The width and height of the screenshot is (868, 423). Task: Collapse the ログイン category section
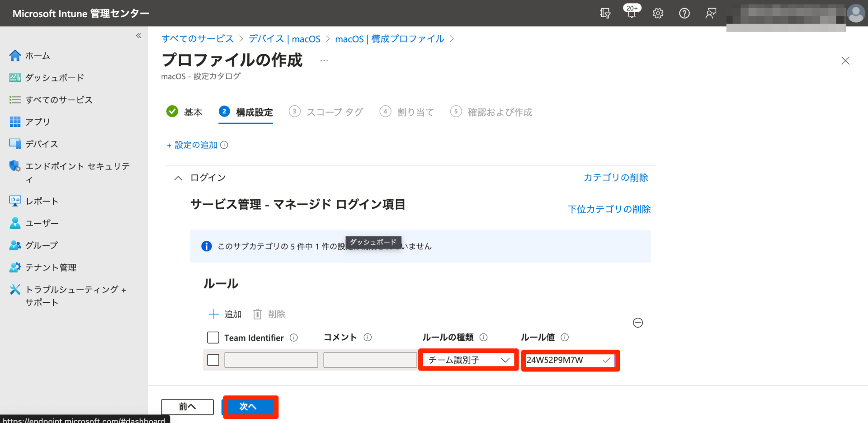click(178, 178)
